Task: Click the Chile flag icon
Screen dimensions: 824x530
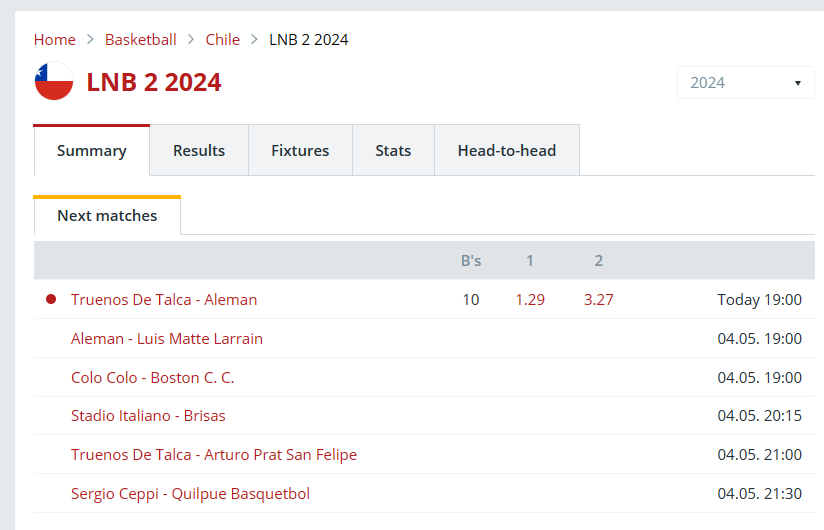Action: [54, 81]
